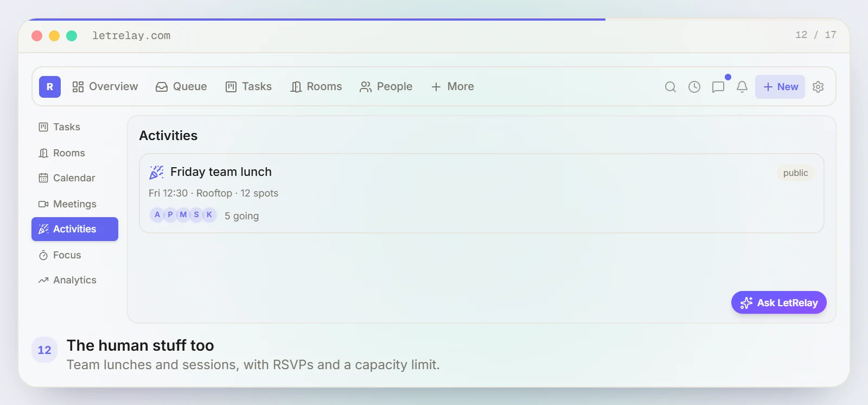
Task: Open Rooms in top navigation bar
Action: (x=316, y=87)
